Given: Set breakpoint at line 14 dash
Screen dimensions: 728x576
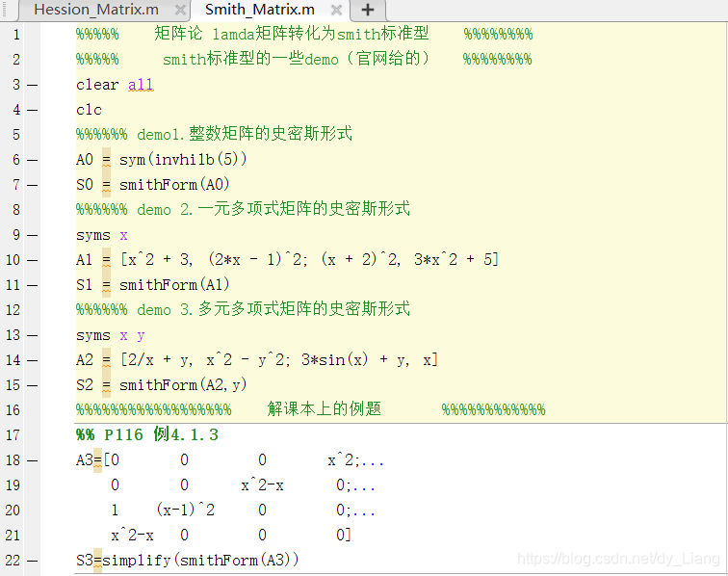Looking at the screenshot, I should click(x=32, y=360).
